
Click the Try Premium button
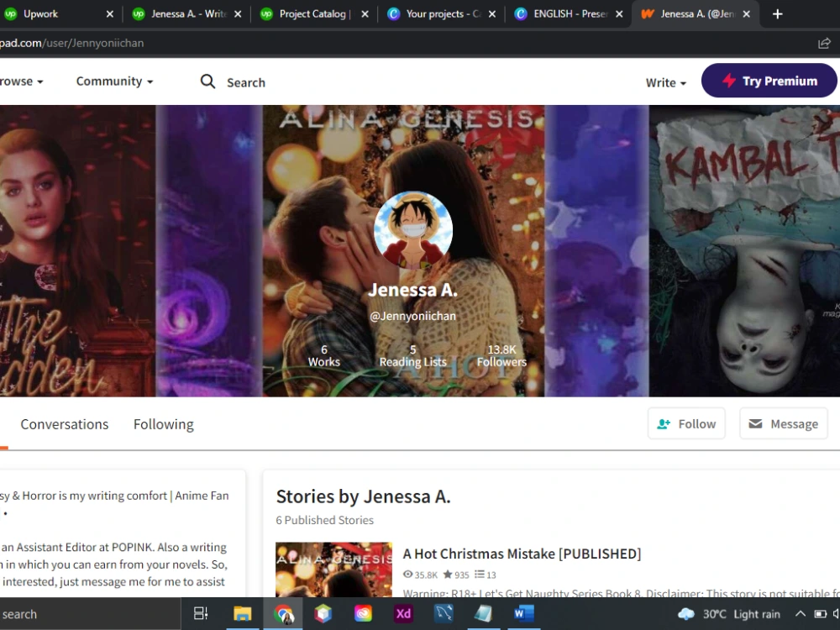click(x=769, y=81)
